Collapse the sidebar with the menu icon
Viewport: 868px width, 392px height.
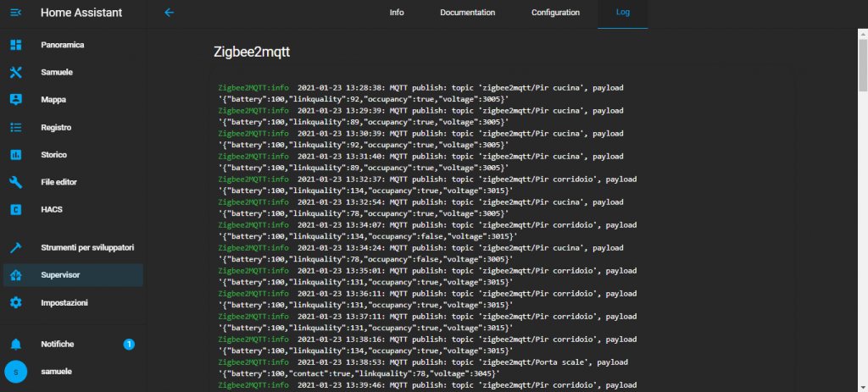pyautogui.click(x=15, y=12)
